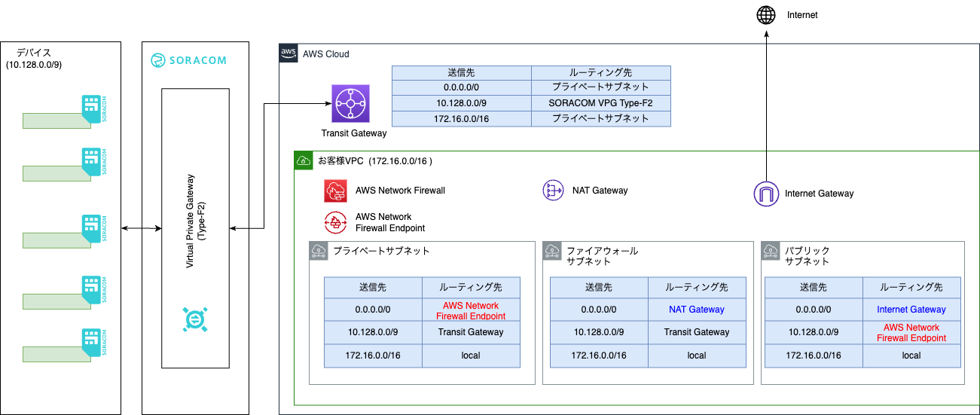
Task: Click the Transit Gateway label
Action: pos(353,133)
